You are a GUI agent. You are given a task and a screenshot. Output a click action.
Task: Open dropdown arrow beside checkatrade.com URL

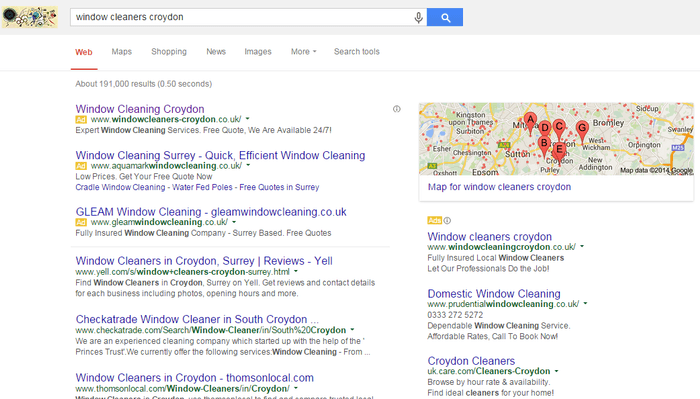pos(352,330)
